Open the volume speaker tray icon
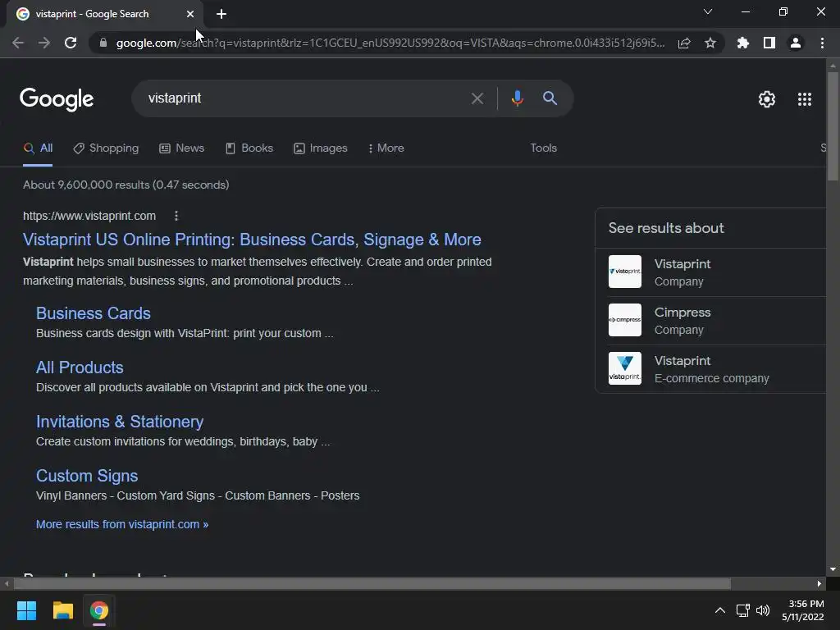840x630 pixels. (763, 610)
